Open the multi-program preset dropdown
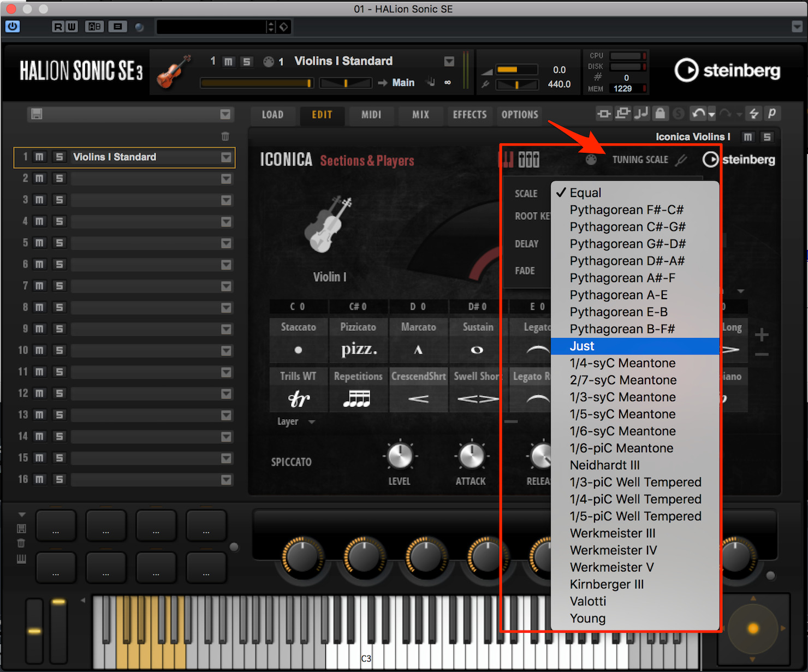The image size is (808, 672). [x=225, y=114]
